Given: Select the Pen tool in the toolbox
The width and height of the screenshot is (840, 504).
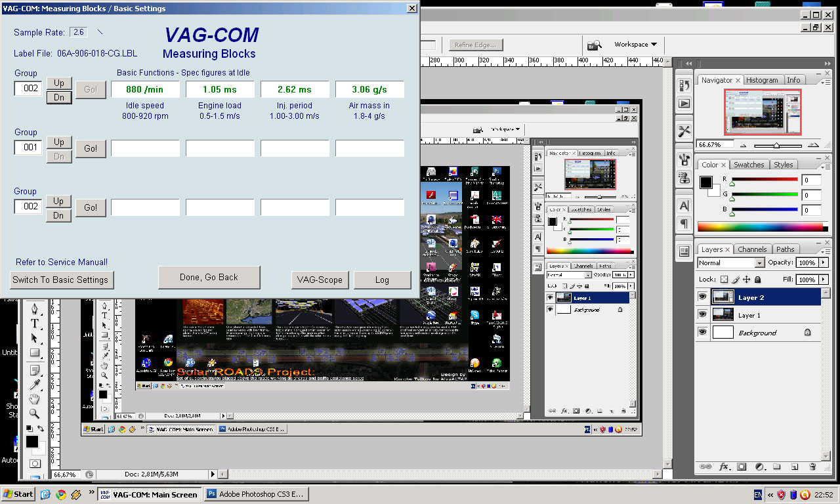Looking at the screenshot, I should (34, 309).
